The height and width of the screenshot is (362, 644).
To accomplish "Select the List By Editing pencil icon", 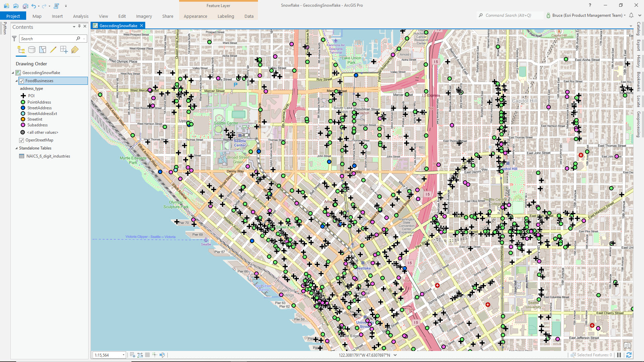I will click(x=53, y=50).
